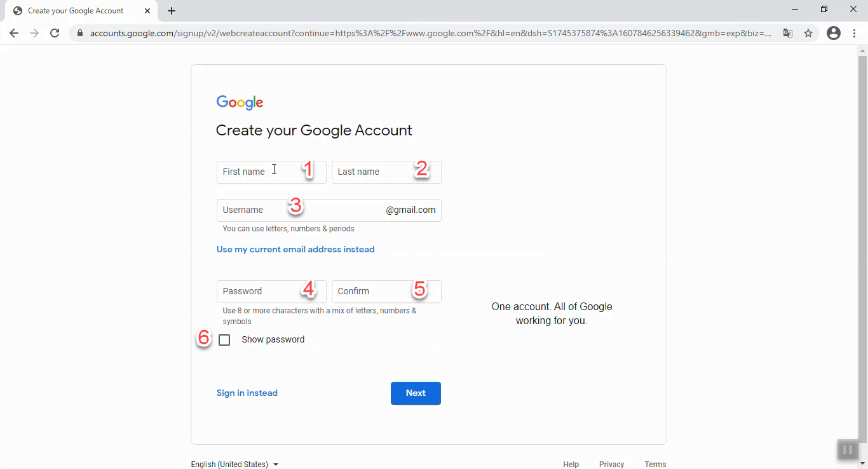Open site security padlock info

coord(80,33)
